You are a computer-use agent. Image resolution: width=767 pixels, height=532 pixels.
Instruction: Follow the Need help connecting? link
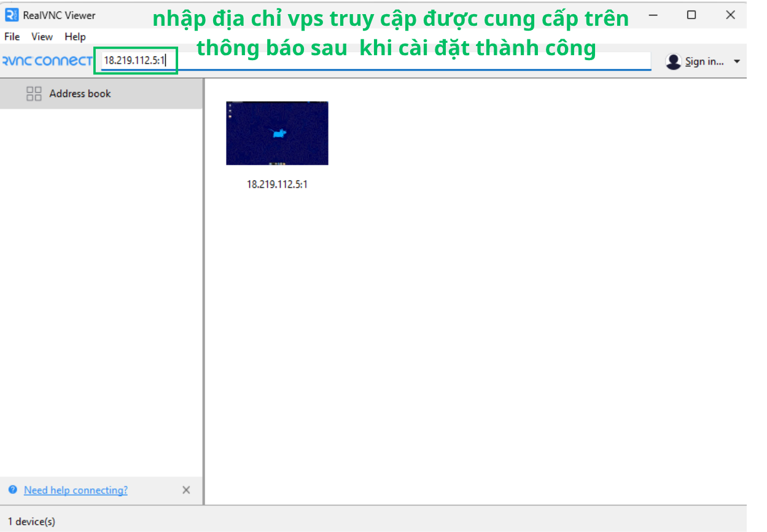click(76, 490)
